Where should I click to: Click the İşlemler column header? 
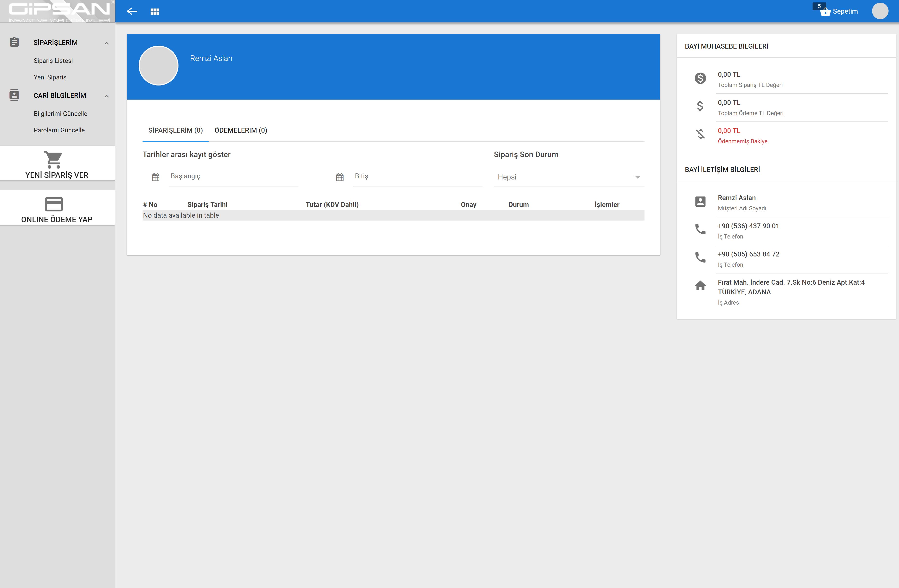tap(607, 205)
